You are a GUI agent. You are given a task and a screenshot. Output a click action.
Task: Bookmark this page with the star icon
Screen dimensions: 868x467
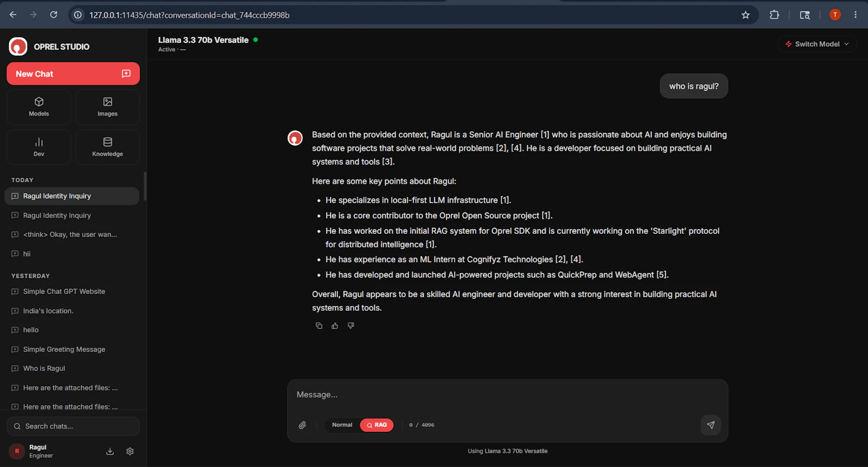pyautogui.click(x=745, y=15)
